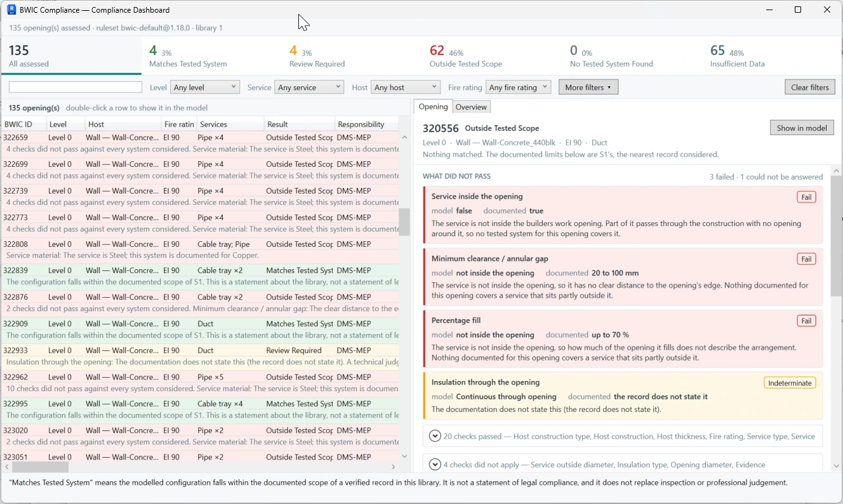Select opening row 322995
Screen dimensions: 843x504
click(x=200, y=410)
